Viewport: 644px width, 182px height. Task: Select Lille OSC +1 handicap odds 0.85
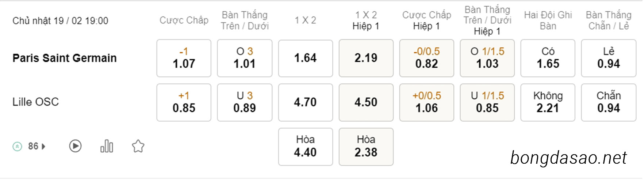click(184, 102)
